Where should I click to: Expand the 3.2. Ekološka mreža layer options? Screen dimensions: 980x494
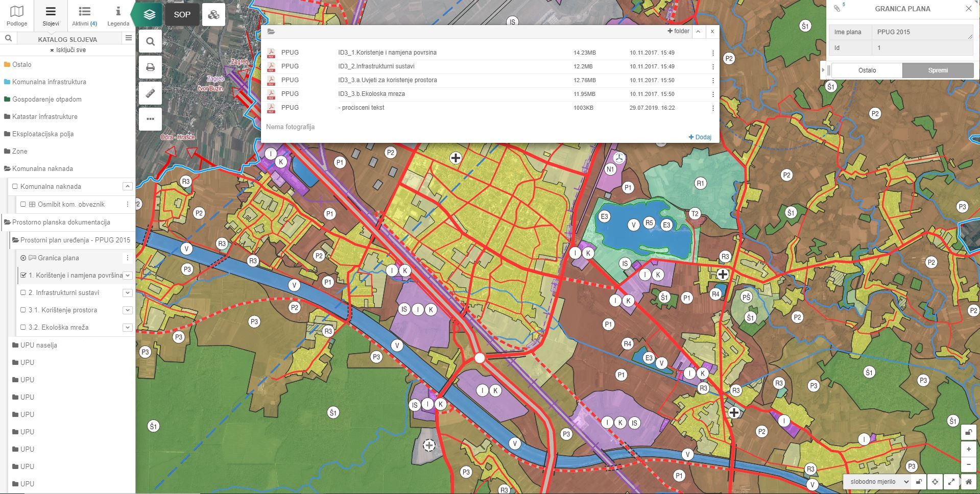tap(128, 328)
